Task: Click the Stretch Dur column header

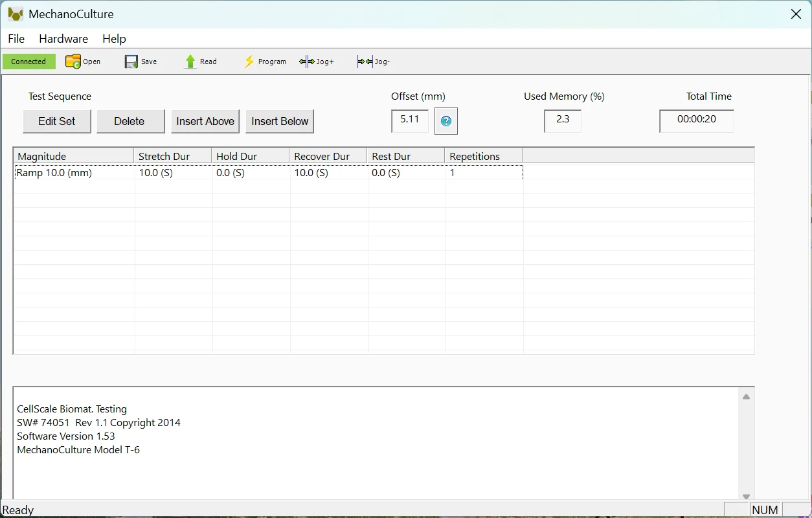Action: (x=173, y=156)
